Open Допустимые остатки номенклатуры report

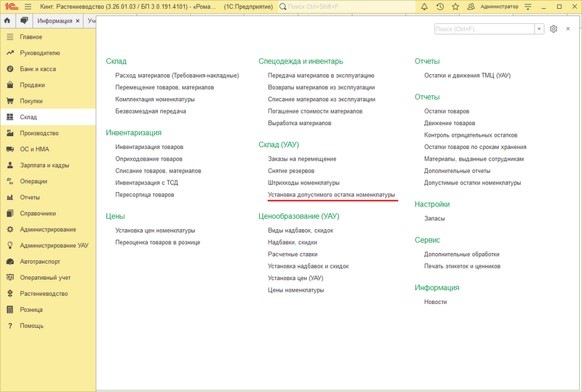click(x=472, y=183)
